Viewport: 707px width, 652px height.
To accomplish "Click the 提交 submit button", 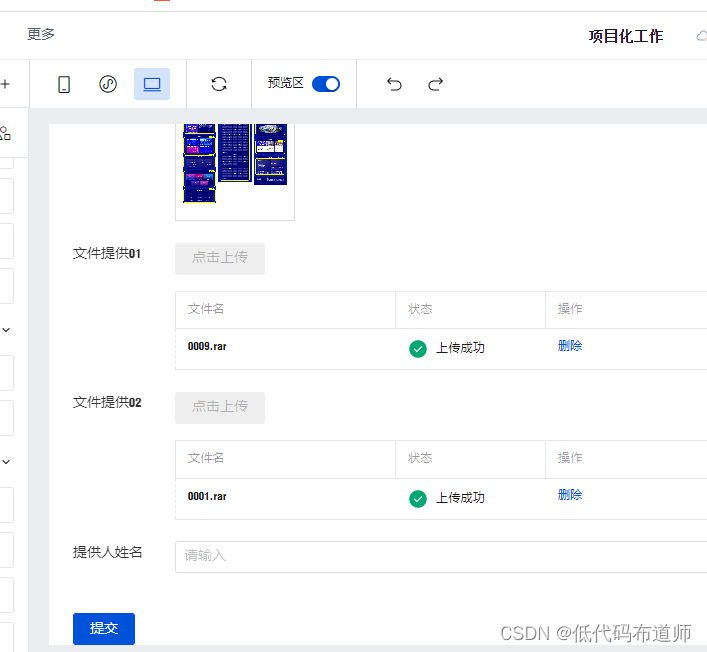I will 104,629.
